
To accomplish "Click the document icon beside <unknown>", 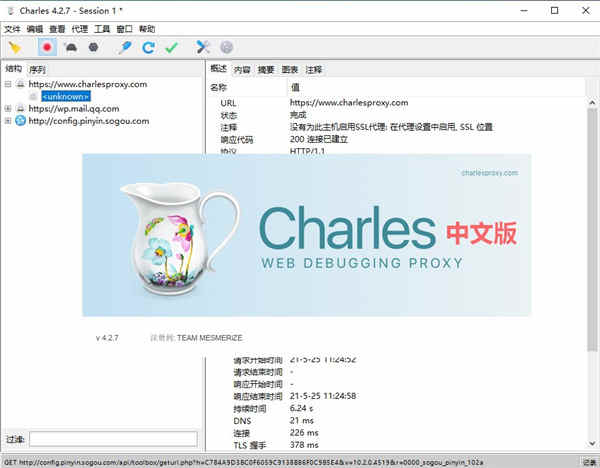I will pos(34,96).
